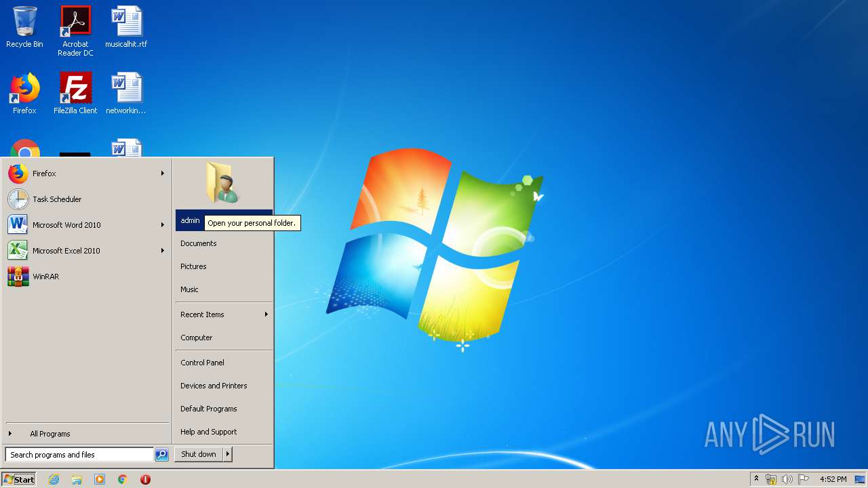Click the taskbar clock showing 4:52 PM
868x488 pixels.
pyautogui.click(x=833, y=479)
